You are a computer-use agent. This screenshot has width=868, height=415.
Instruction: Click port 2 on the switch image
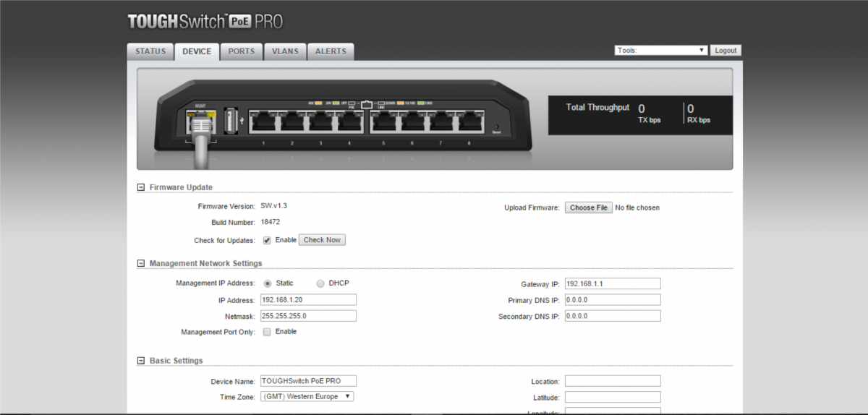292,122
